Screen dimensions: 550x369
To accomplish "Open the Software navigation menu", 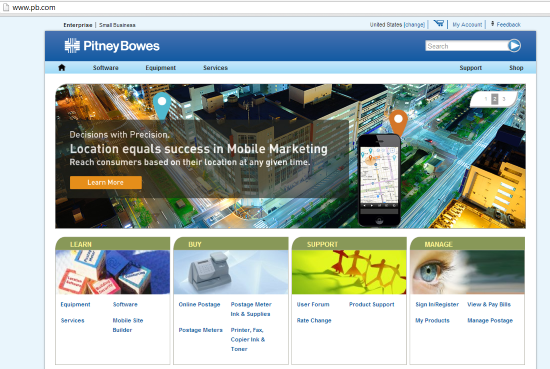I will pos(106,68).
